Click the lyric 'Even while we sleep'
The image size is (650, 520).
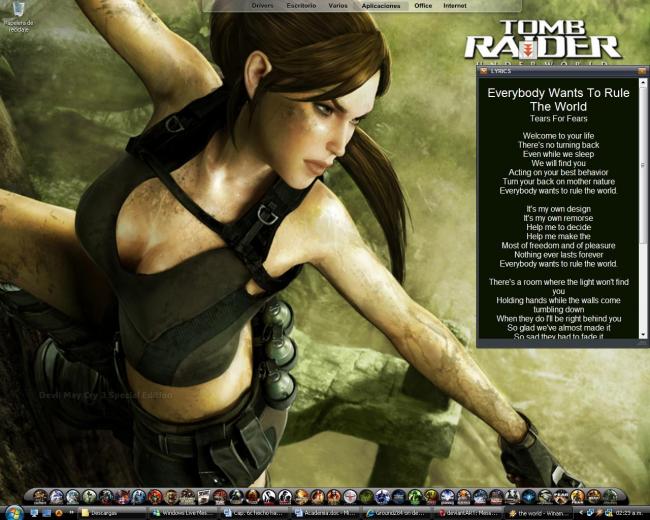coord(558,154)
